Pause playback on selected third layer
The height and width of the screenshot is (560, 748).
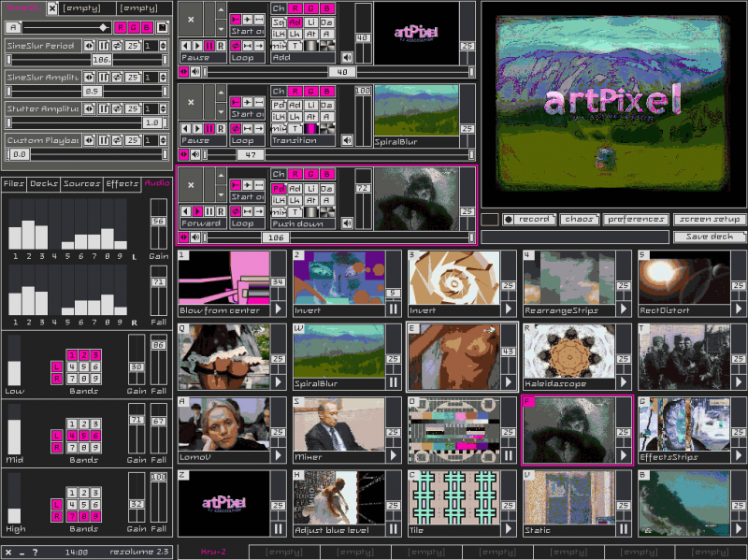pyautogui.click(x=209, y=211)
